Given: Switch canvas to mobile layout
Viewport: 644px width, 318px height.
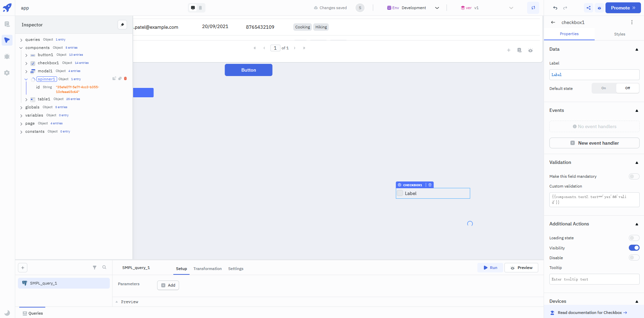Looking at the screenshot, I should pyautogui.click(x=200, y=8).
